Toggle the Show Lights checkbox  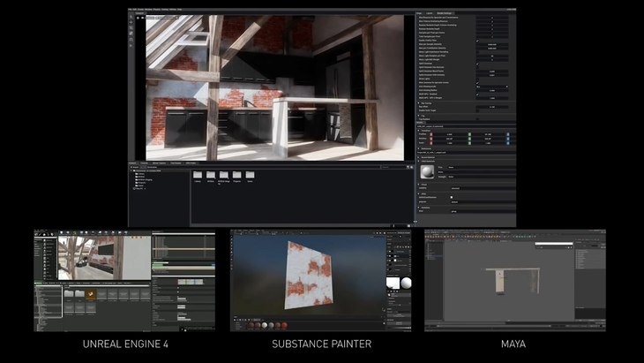coord(477,79)
